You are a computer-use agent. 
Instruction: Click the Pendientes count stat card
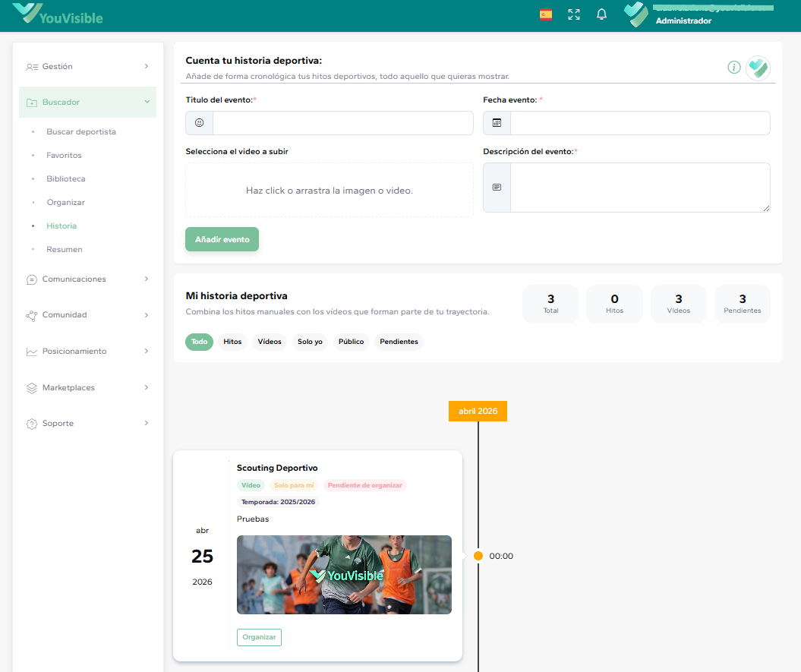743,304
